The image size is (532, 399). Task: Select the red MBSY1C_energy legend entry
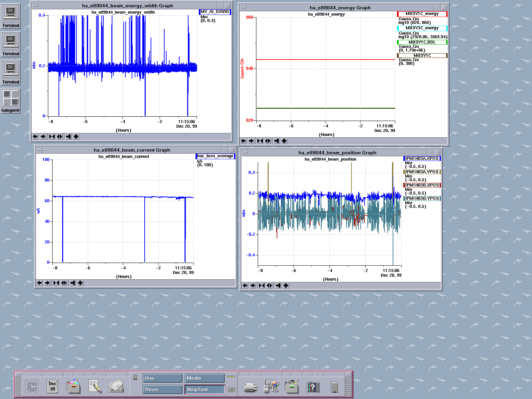coord(422,14)
